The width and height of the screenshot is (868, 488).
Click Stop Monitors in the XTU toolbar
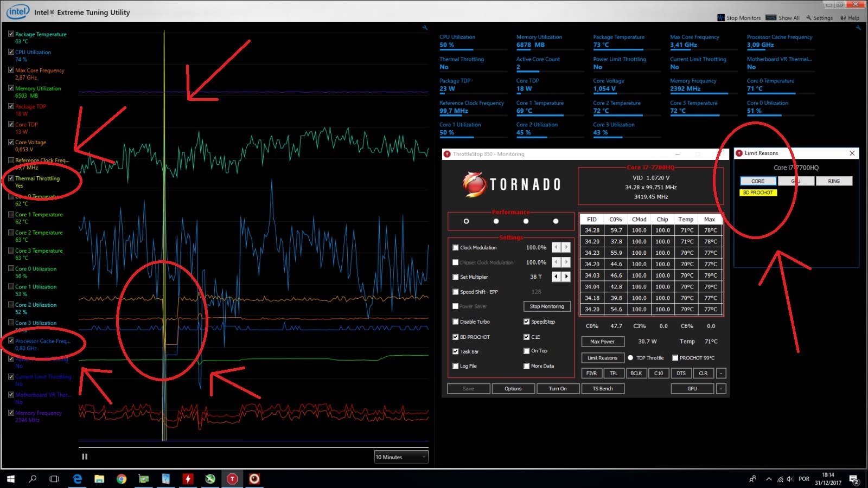[739, 18]
